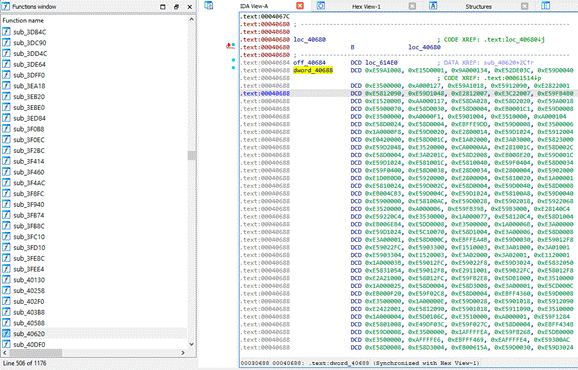
Task: Select function sub_3F0B8 in list
Action: (x=29, y=129)
